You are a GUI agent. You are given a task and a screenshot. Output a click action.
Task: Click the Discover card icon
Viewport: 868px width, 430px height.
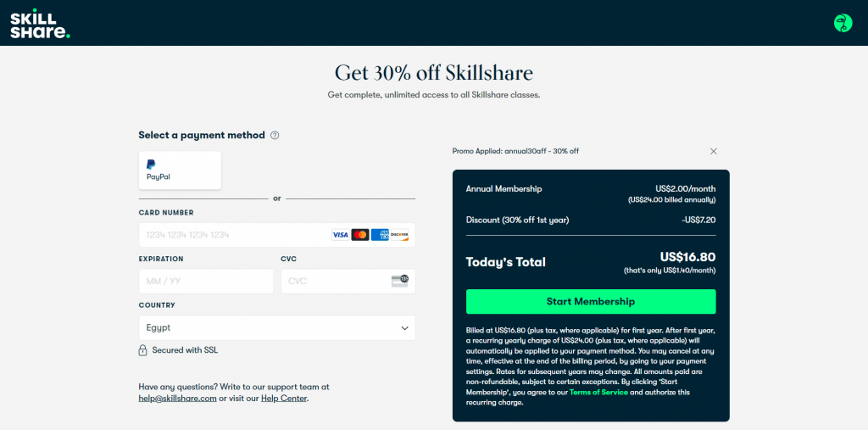[399, 235]
